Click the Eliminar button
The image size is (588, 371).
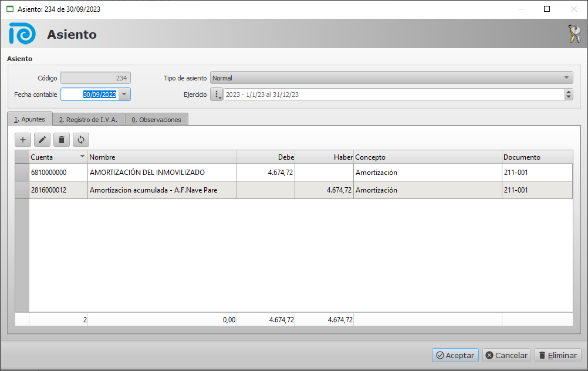tap(557, 355)
